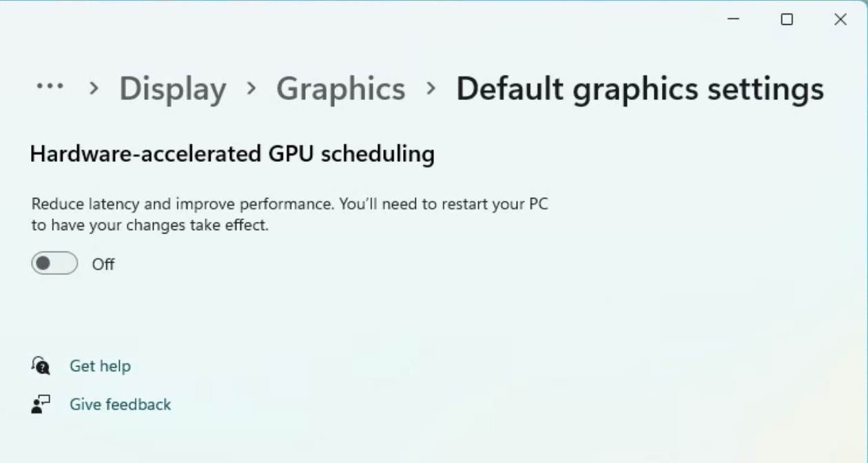The width and height of the screenshot is (868, 463).
Task: Navigate to the Graphics breadcrumb
Action: (x=341, y=89)
